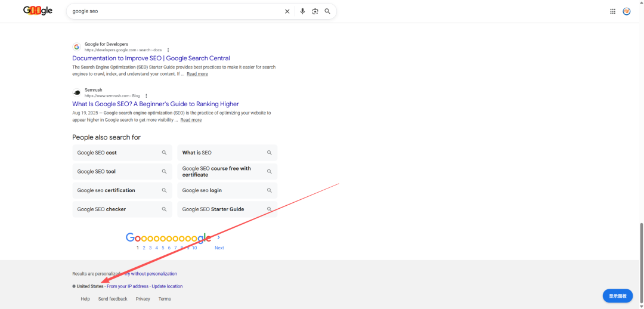The height and width of the screenshot is (309, 644).
Task: Open the Privacy footer link
Action: point(143,299)
